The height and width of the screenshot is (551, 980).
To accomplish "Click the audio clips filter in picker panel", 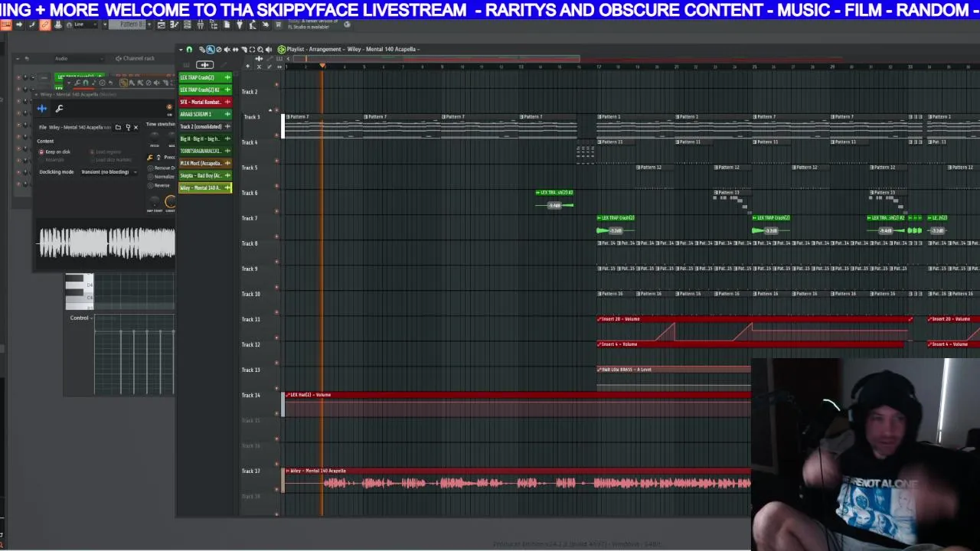I will (x=204, y=65).
